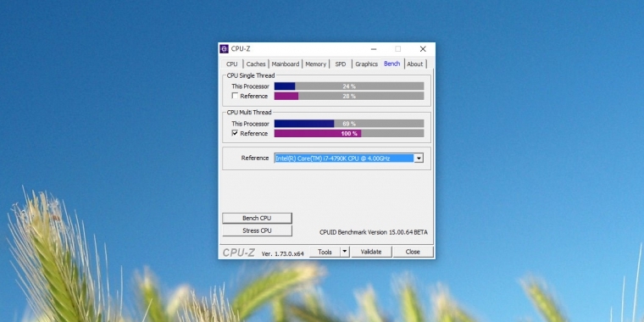The width and height of the screenshot is (644, 322).
Task: Enable the Single Thread Reference checkbox
Action: [235, 96]
